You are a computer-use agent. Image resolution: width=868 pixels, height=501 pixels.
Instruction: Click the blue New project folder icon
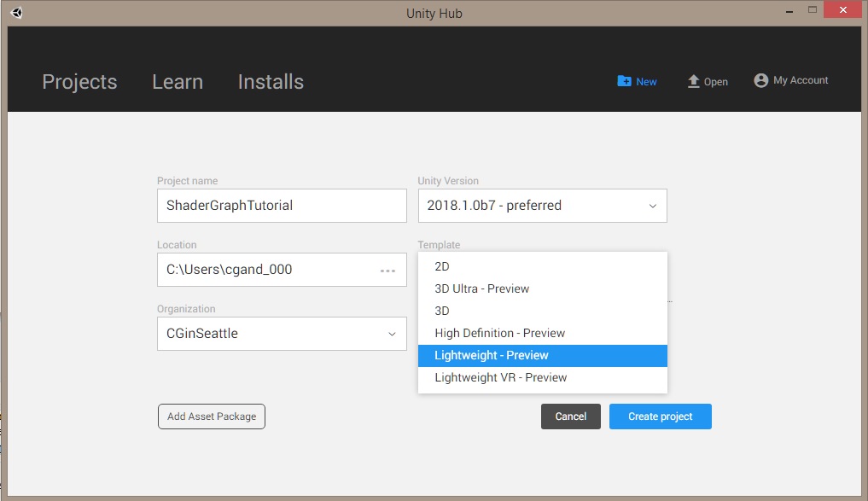pos(624,81)
